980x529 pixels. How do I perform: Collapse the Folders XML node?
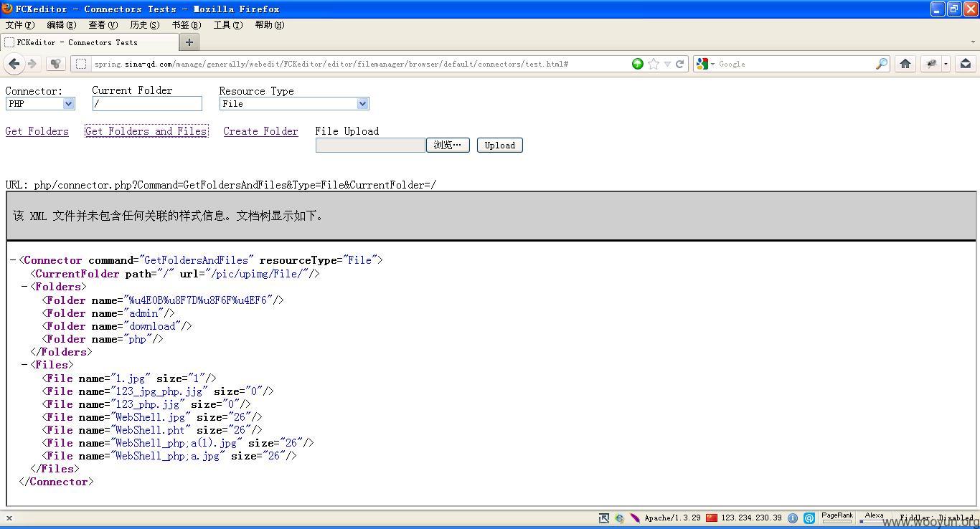(24, 287)
